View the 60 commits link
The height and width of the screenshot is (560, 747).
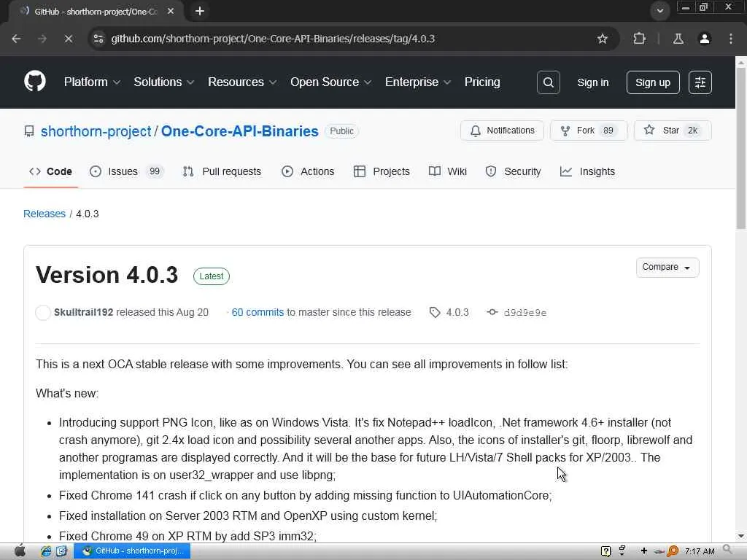pos(258,312)
